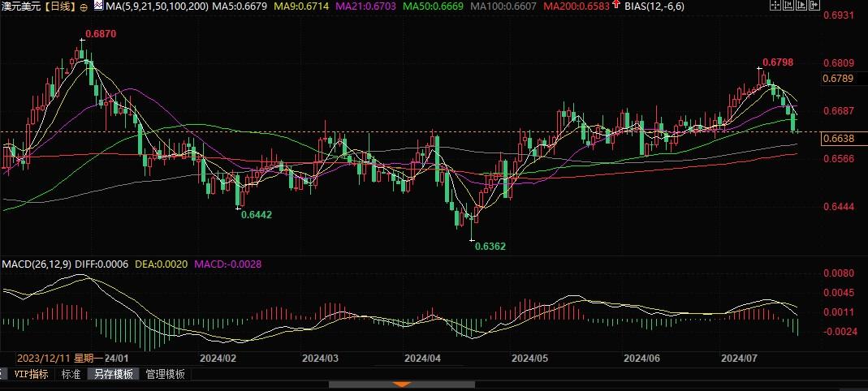Screen dimensions: 868x391
Task: Click the 2024/04 date axis label
Action: [422, 358]
